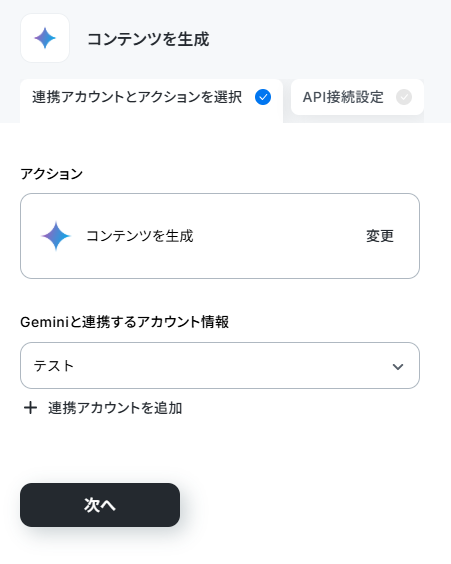Click 変更 to change the action
This screenshot has height=564, width=451.
click(x=380, y=236)
